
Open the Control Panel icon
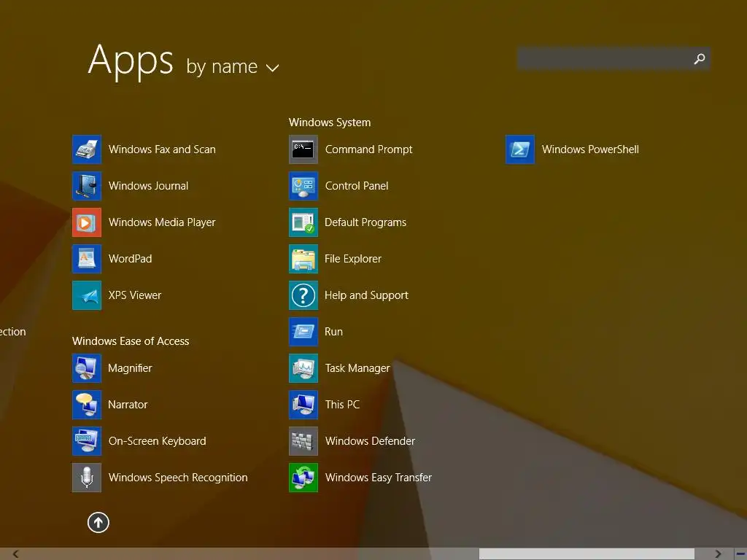tap(303, 186)
